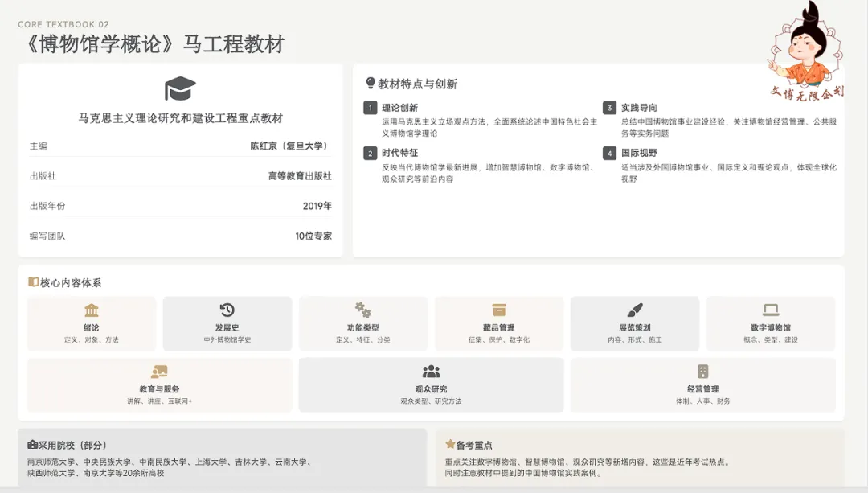868x493 pixels.
Task: Click the 教材特点与创新 section heading
Action: coord(417,84)
